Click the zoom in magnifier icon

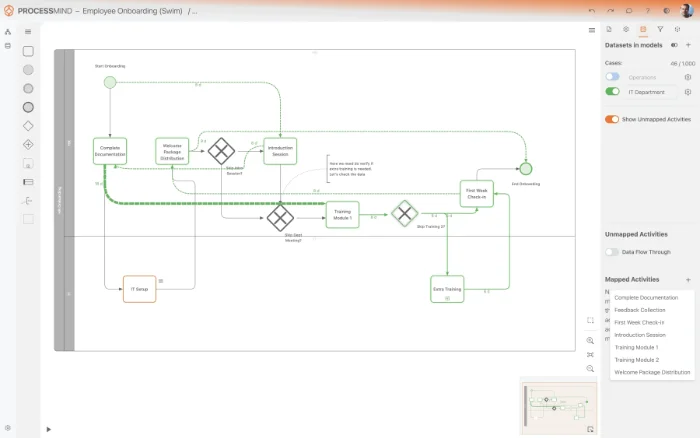591,341
